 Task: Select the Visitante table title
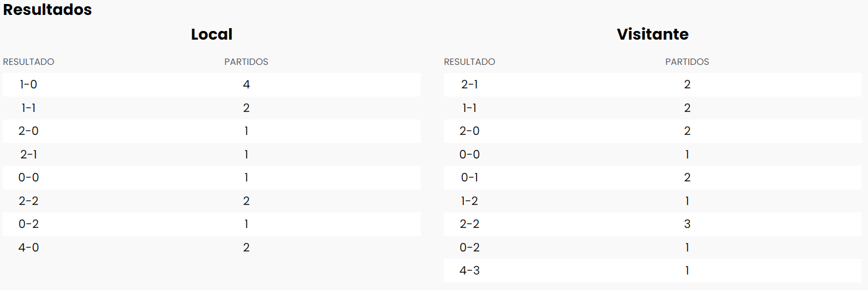[652, 34]
